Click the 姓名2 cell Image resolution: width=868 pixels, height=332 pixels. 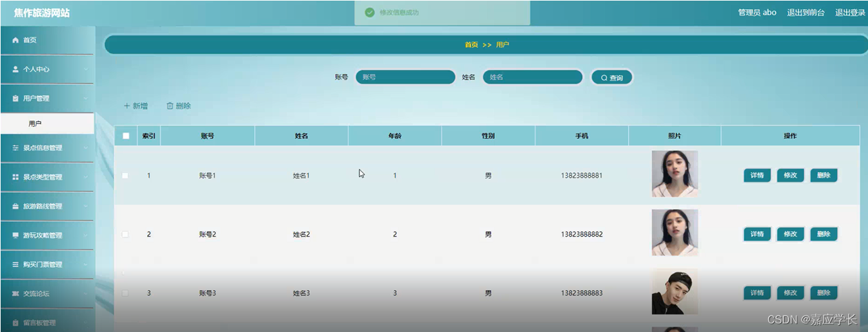tap(302, 234)
